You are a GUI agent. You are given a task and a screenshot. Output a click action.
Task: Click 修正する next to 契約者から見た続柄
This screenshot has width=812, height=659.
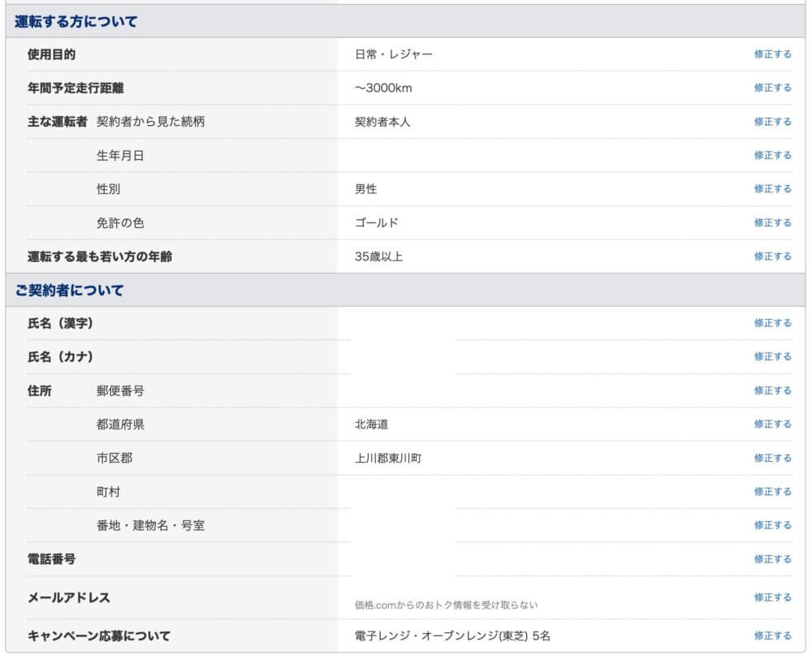click(x=772, y=122)
